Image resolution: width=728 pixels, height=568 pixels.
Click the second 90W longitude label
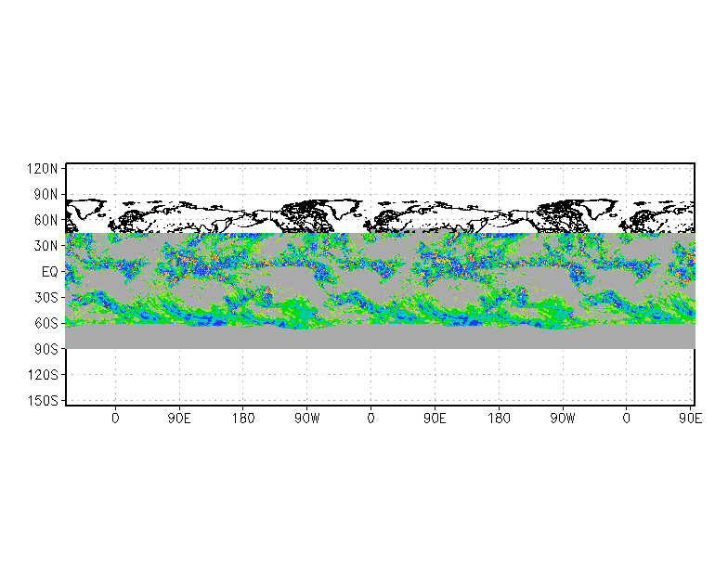pyautogui.click(x=563, y=419)
